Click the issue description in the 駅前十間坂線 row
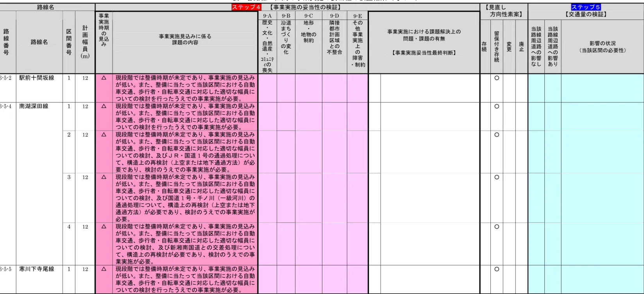This screenshot has width=644, height=294. pos(185,88)
